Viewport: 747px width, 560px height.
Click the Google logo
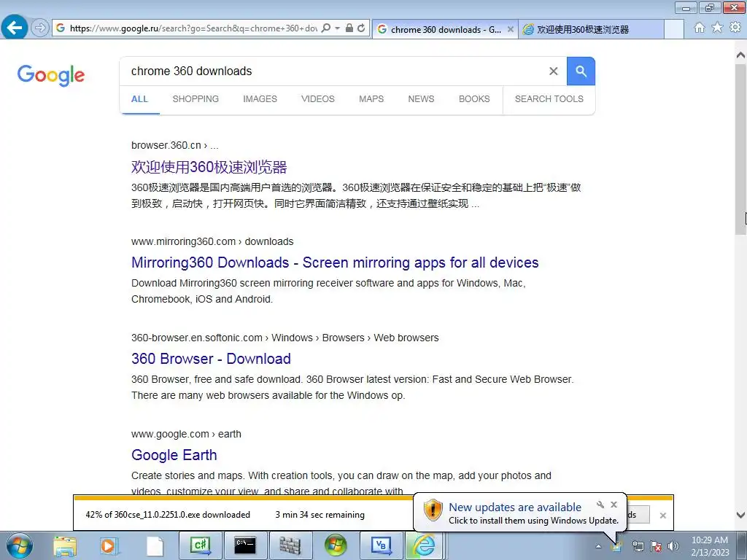coord(51,75)
